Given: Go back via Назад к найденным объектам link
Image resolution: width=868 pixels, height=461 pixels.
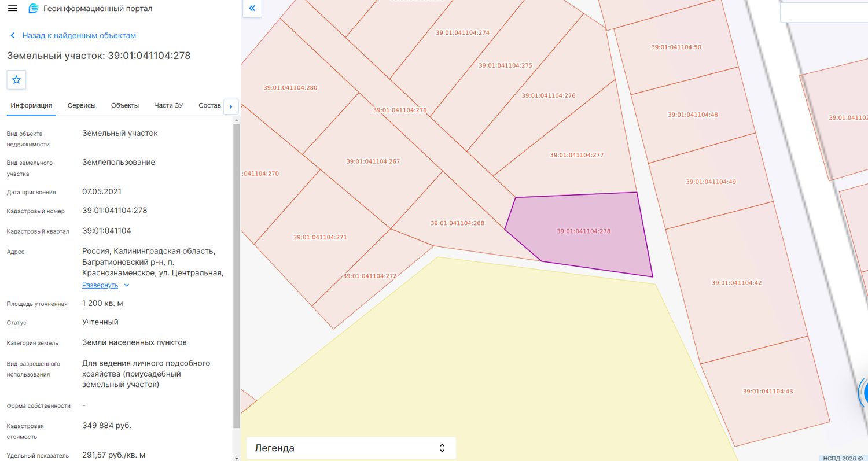Looking at the screenshot, I should 79,36.
